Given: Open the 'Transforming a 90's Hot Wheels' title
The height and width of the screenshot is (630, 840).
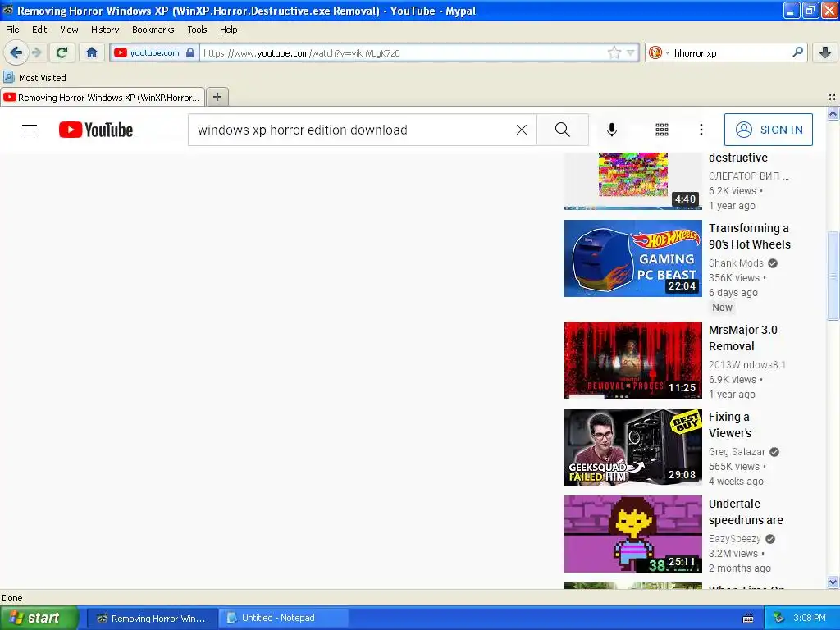Looking at the screenshot, I should coord(750,236).
